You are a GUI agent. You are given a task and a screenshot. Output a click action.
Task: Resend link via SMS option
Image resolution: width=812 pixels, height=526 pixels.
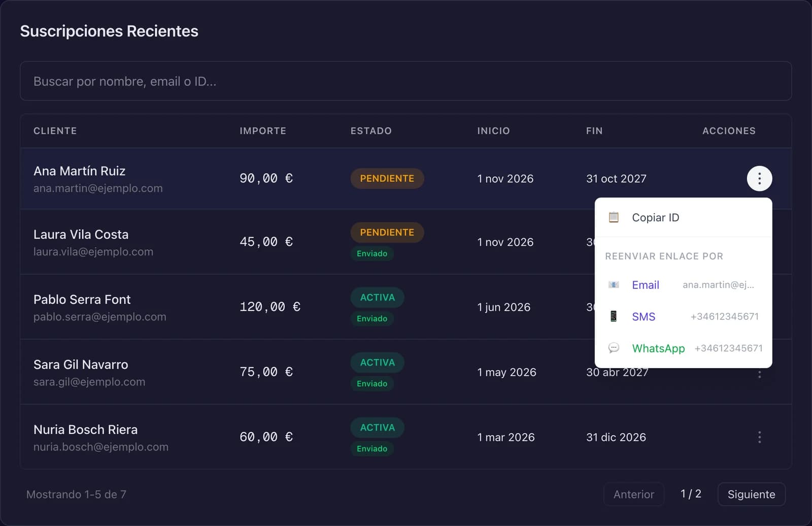pyautogui.click(x=683, y=316)
